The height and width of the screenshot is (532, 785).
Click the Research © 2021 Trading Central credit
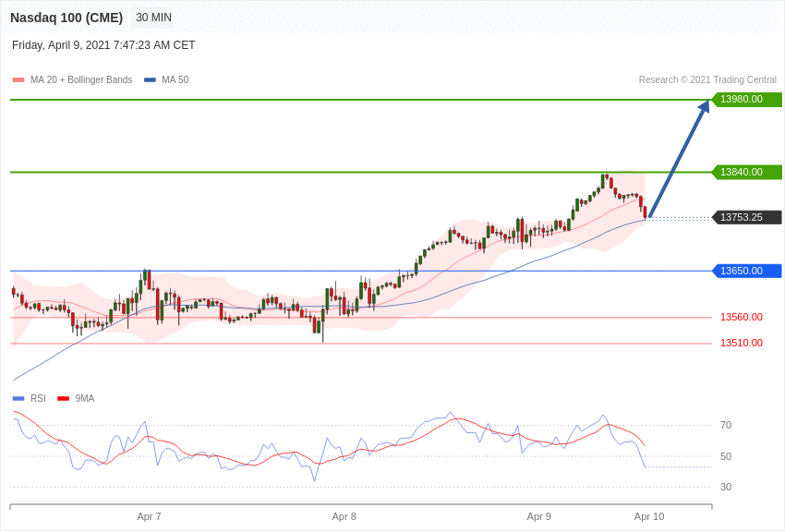pos(707,79)
